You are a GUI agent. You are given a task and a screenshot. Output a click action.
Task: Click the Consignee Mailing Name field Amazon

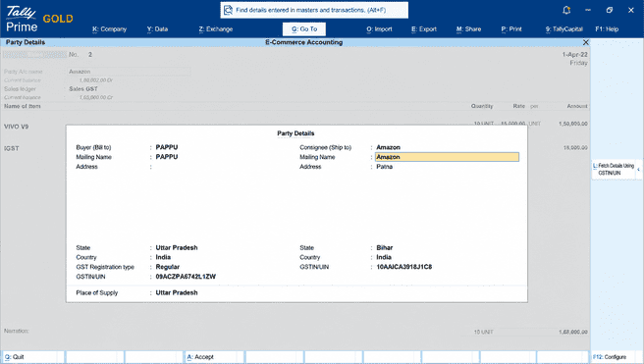[447, 157]
